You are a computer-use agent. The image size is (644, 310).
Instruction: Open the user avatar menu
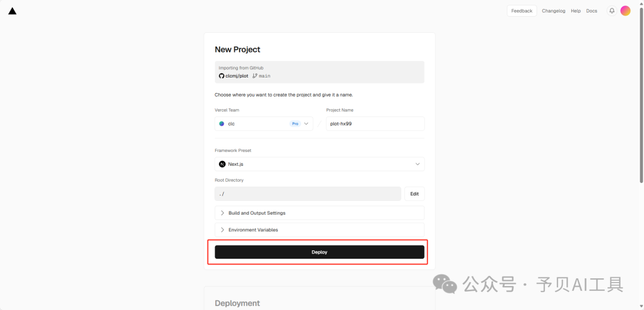pos(626,11)
